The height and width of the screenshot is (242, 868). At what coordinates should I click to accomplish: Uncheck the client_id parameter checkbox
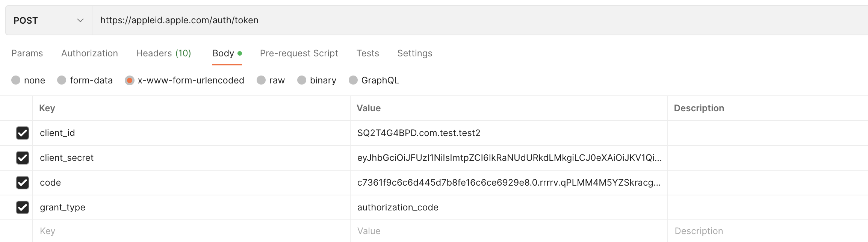pos(23,133)
